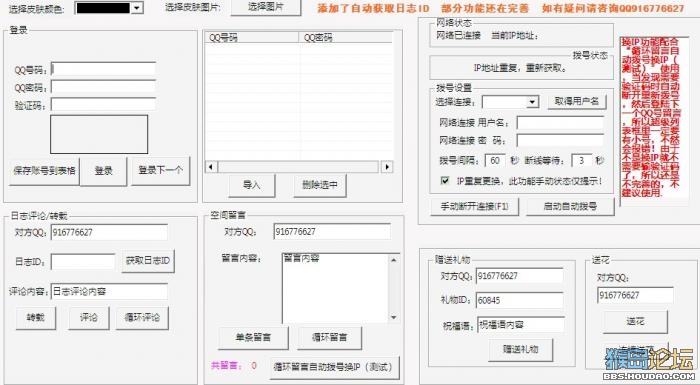The width and height of the screenshot is (700, 385).
Task: Click the 启动自动拨号 button
Action: point(570,206)
